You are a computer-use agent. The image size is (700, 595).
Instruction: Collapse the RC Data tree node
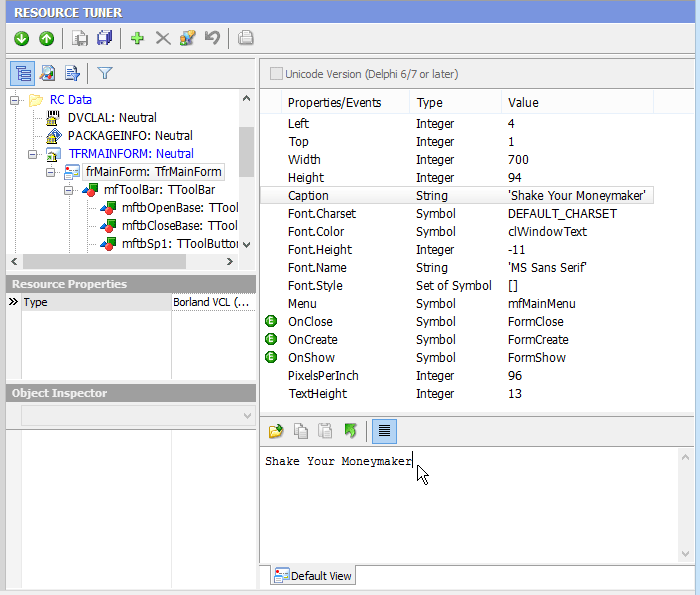15,100
